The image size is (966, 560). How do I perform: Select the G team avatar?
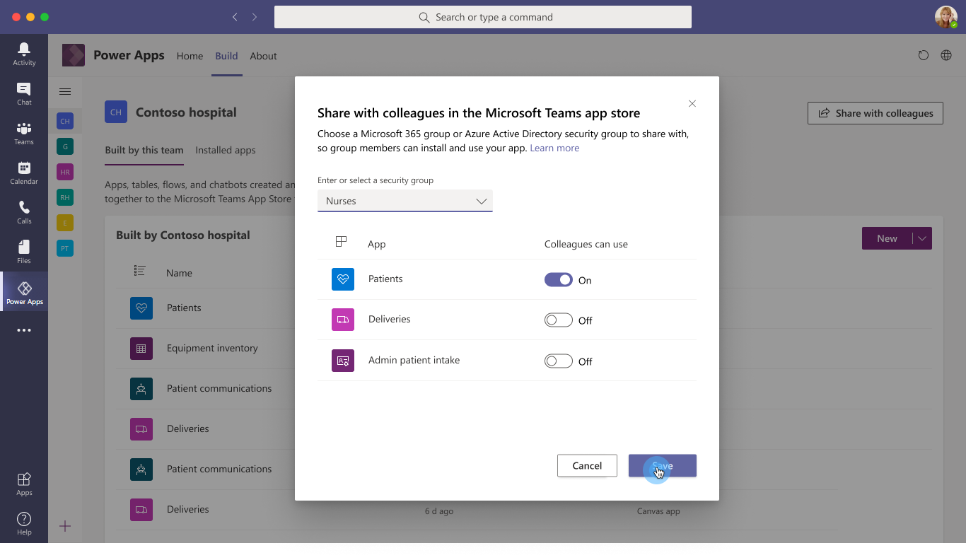(65, 146)
